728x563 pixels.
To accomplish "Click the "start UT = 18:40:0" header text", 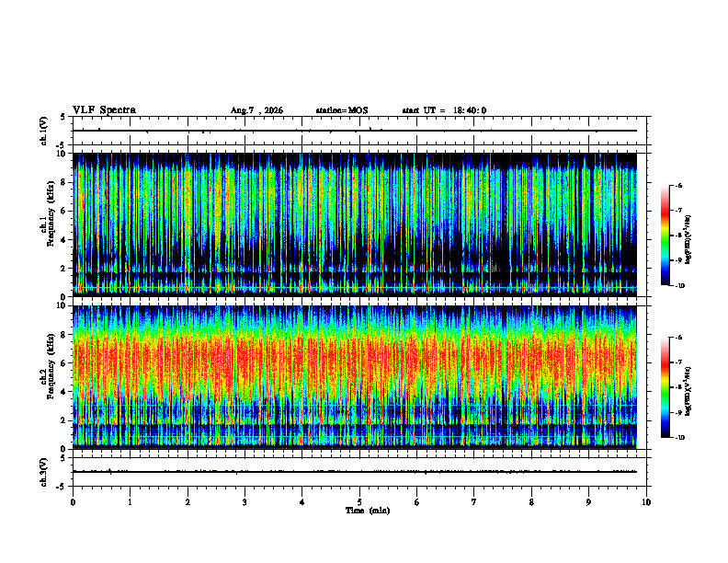I will (x=444, y=110).
